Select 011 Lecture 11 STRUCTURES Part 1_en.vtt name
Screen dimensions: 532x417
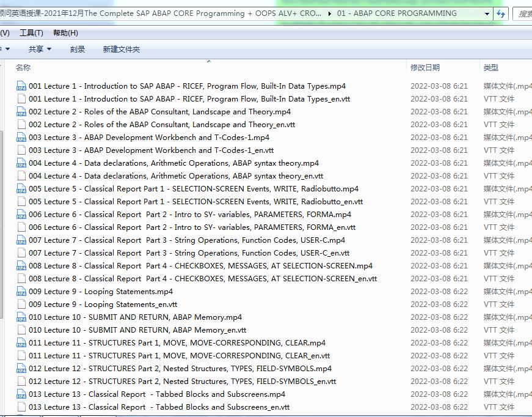pyautogui.click(x=179, y=356)
